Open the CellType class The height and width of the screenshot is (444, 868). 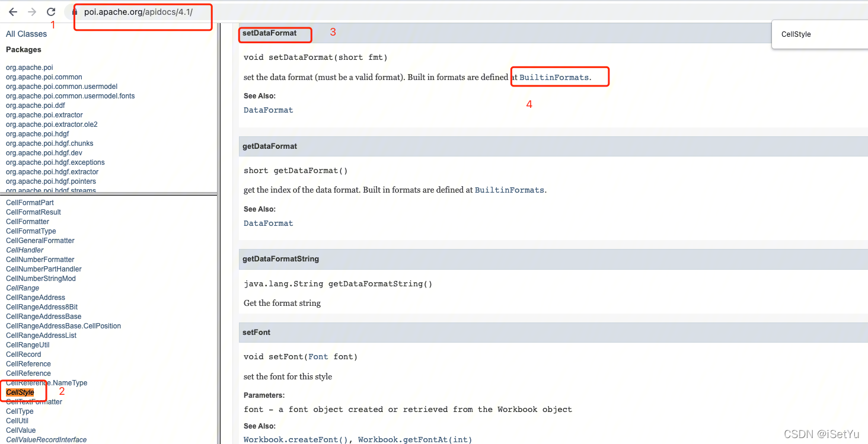20,411
